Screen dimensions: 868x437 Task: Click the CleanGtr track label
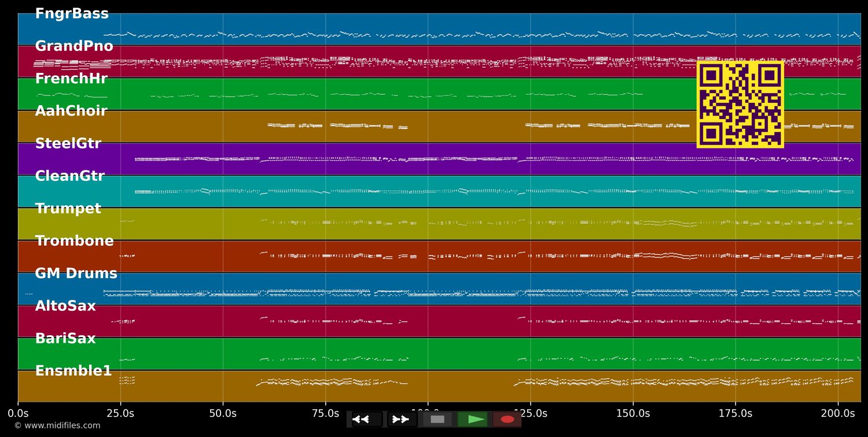[x=70, y=176]
